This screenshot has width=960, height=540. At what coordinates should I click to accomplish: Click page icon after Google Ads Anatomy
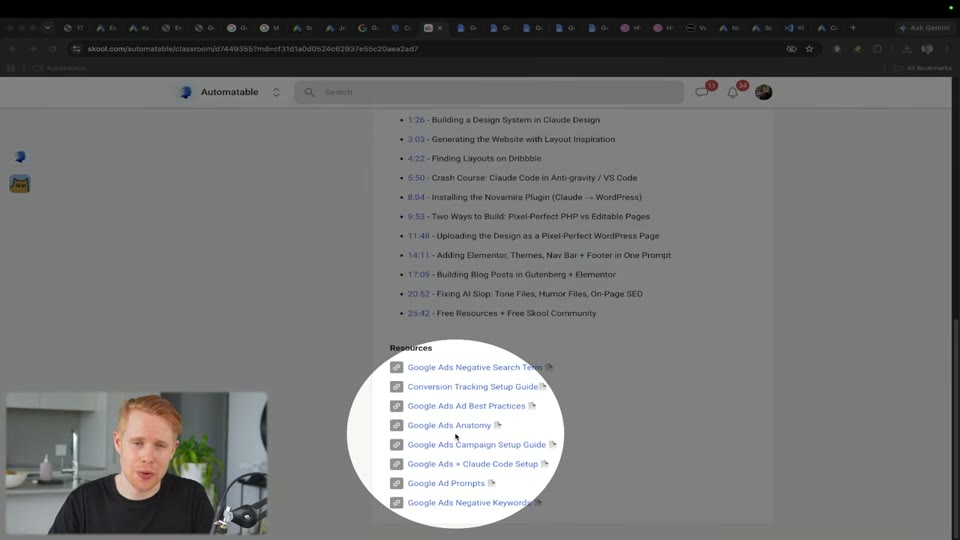[x=498, y=425]
